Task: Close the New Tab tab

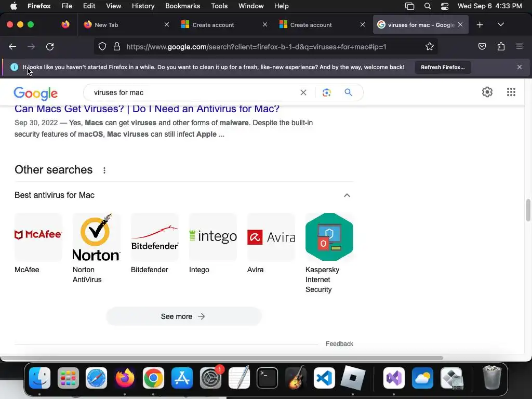Action: (167, 24)
